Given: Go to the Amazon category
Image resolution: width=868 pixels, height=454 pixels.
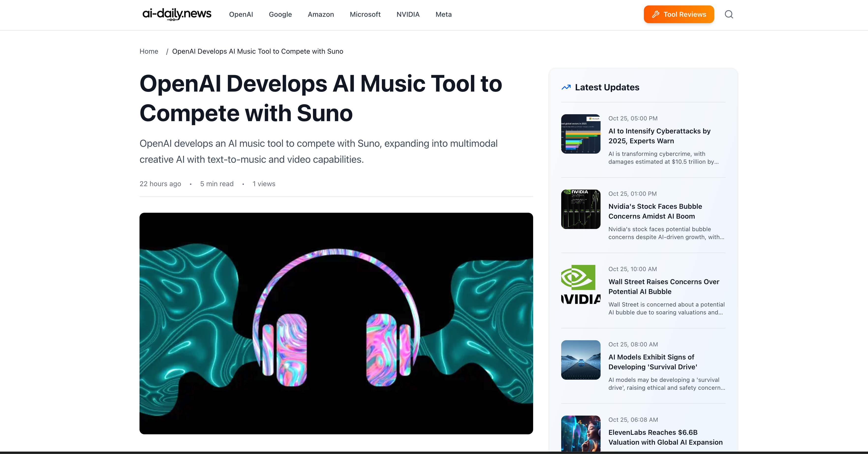Looking at the screenshot, I should (x=320, y=14).
